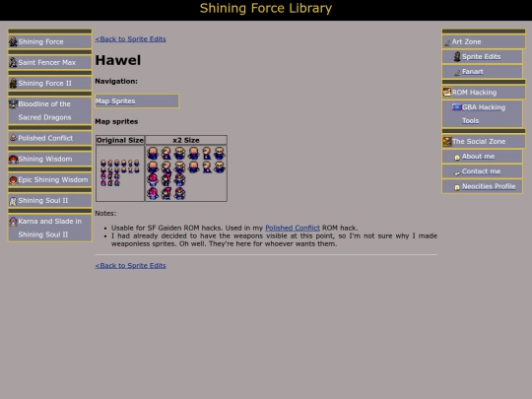Click the x2 size sprite sheet image
This screenshot has height=399, width=532.
(186, 173)
